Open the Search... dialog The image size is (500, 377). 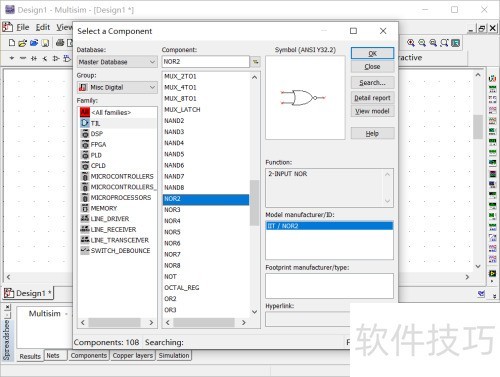point(372,82)
